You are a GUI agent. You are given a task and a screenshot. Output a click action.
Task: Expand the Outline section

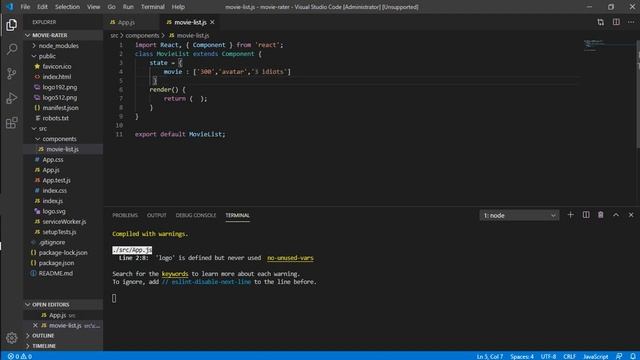(63, 336)
